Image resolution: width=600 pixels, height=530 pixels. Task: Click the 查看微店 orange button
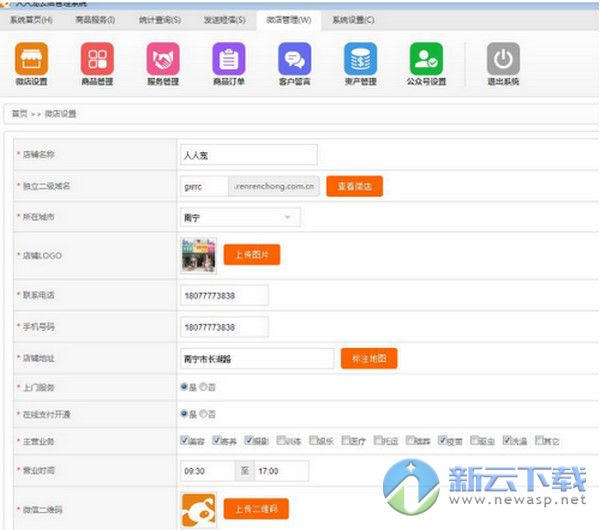[354, 186]
